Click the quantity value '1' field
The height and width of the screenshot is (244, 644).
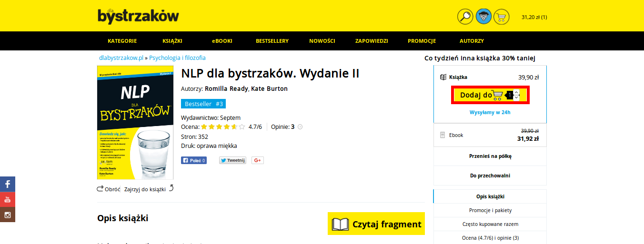[x=510, y=96]
